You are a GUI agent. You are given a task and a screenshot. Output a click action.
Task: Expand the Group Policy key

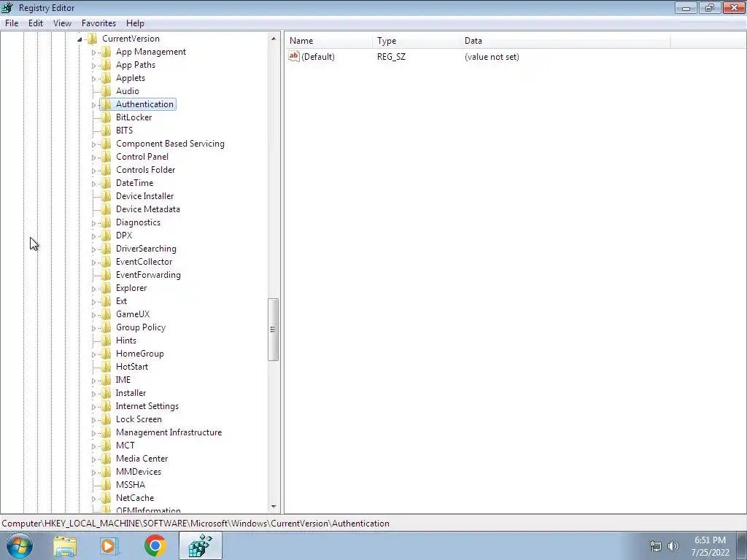click(93, 328)
